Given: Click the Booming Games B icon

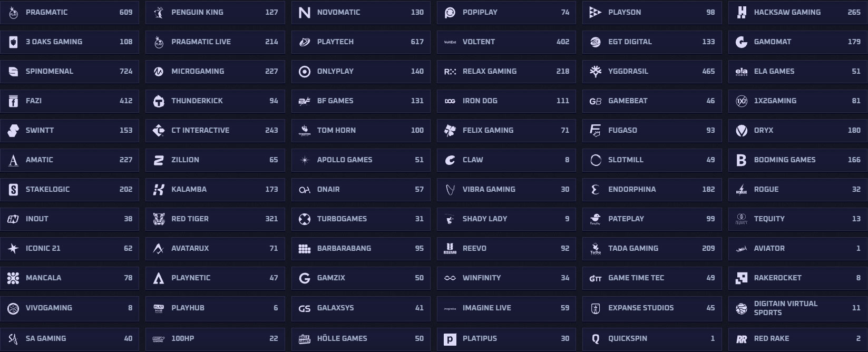Looking at the screenshot, I should [x=742, y=160].
